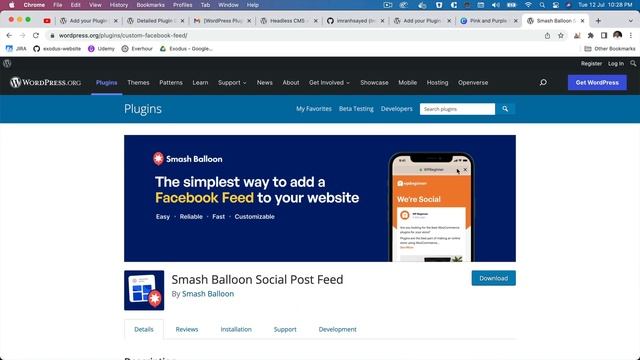Open the Chrome Profiles menu
Screen dimensions: 640x360
coord(182,5)
